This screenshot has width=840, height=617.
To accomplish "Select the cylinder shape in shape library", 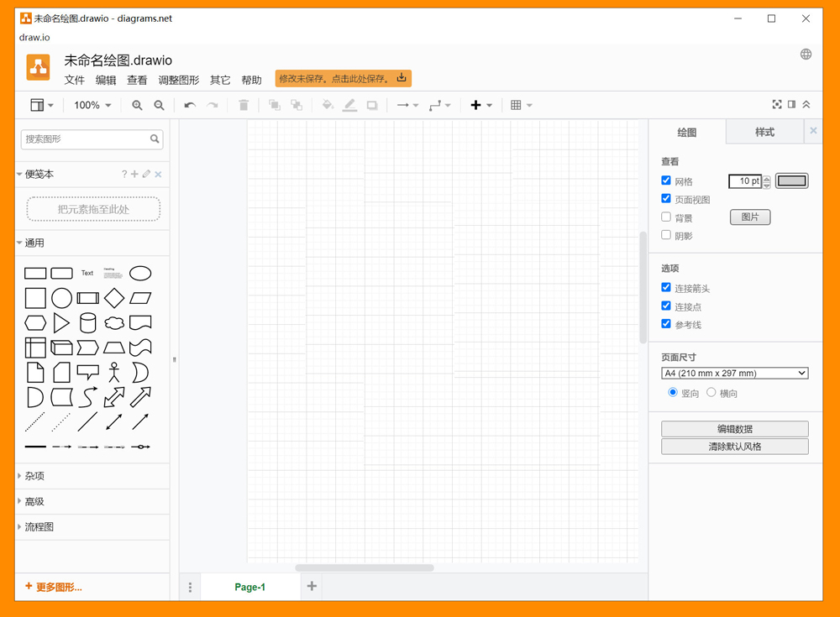I will 87,323.
